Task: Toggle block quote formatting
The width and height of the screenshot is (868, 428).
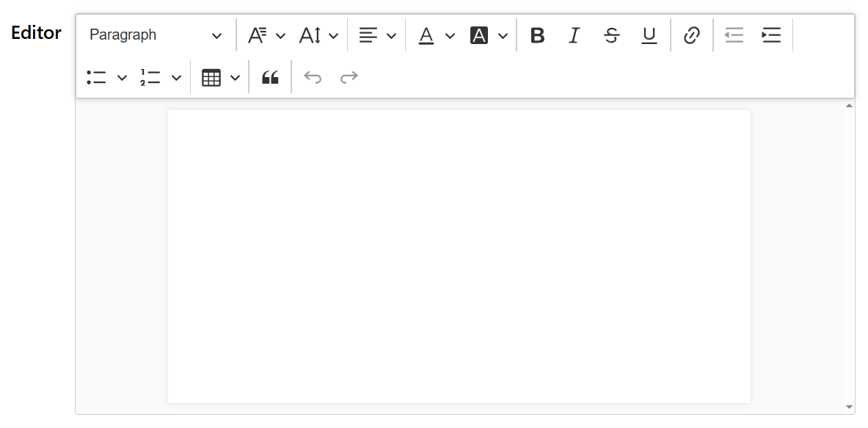Action: [x=270, y=78]
